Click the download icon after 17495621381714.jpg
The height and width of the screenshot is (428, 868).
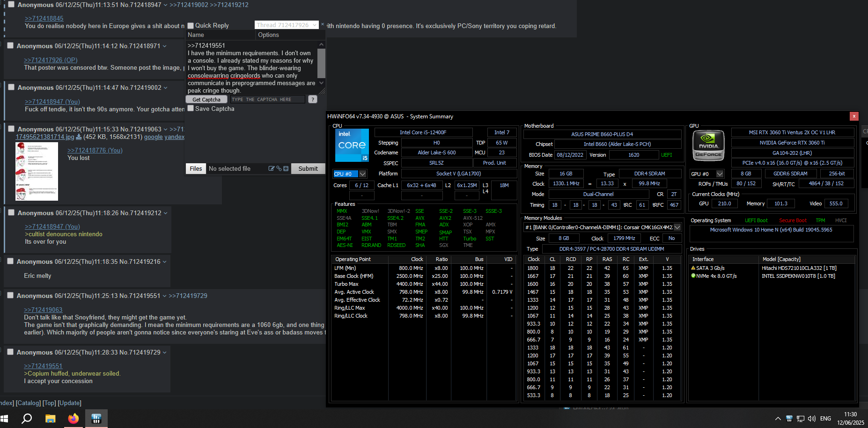(x=79, y=137)
